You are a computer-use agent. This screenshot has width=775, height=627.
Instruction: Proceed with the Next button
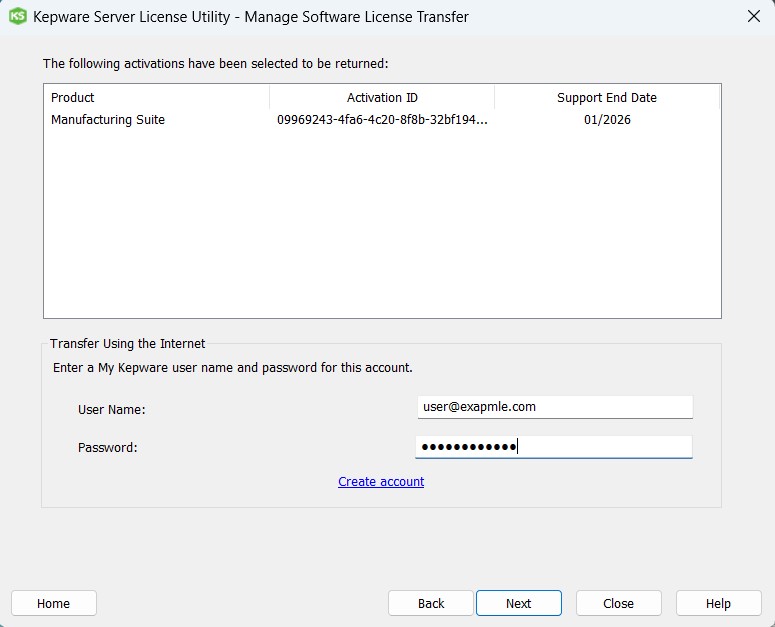pos(518,603)
